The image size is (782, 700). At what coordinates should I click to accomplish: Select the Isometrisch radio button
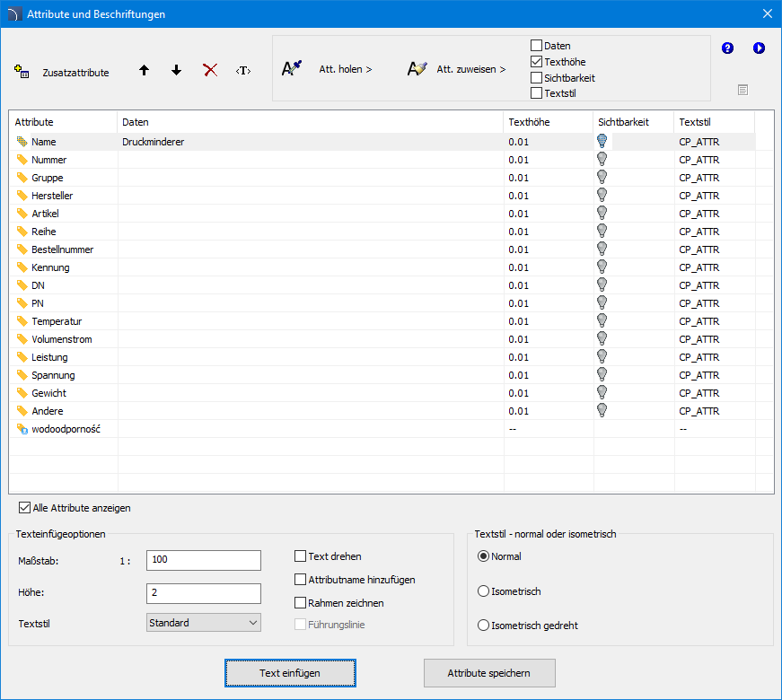tap(484, 591)
